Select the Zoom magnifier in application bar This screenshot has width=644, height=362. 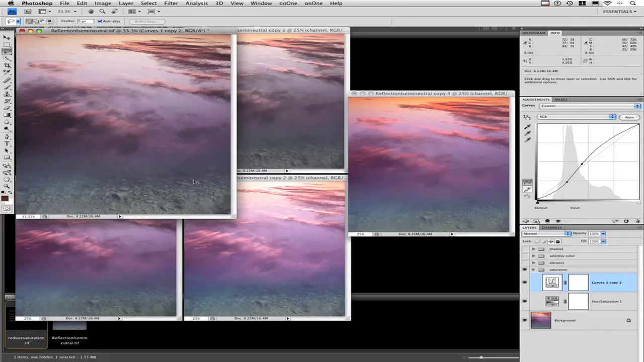tap(103, 11)
